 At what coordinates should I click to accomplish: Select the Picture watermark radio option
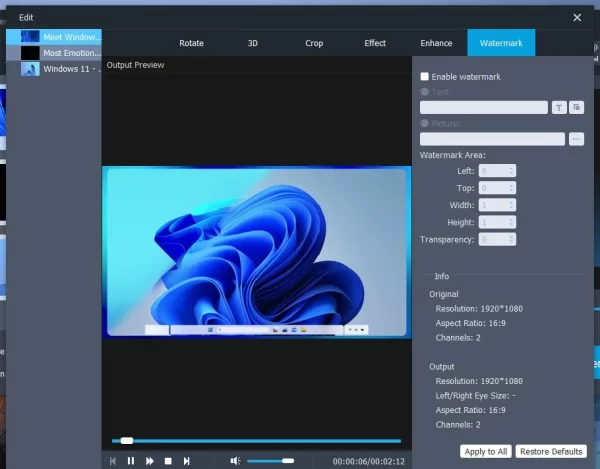coord(424,123)
